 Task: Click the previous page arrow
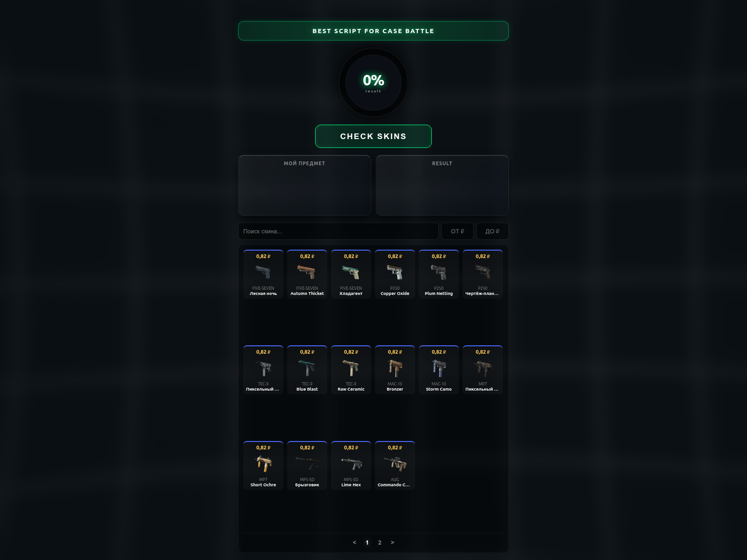[x=354, y=543]
